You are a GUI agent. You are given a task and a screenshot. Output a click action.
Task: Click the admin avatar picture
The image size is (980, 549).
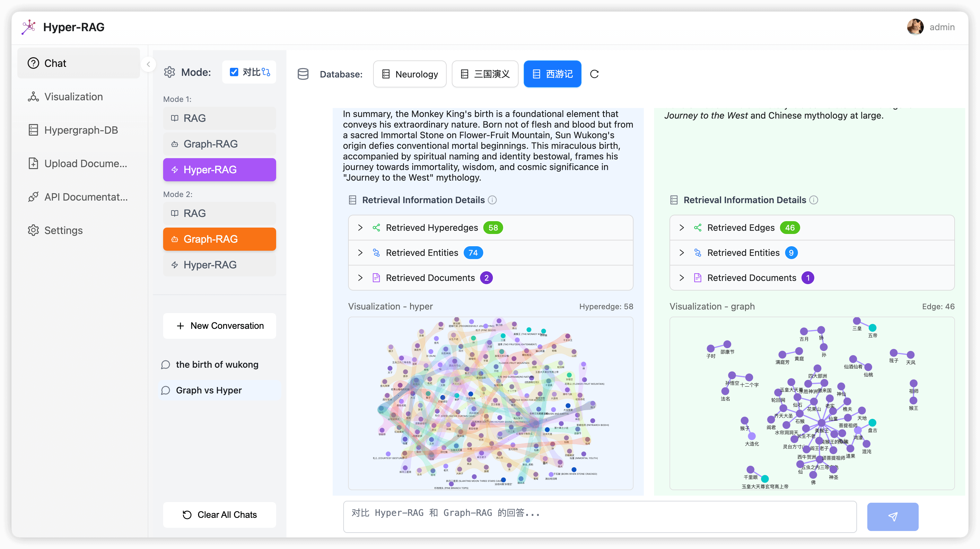coord(915,27)
